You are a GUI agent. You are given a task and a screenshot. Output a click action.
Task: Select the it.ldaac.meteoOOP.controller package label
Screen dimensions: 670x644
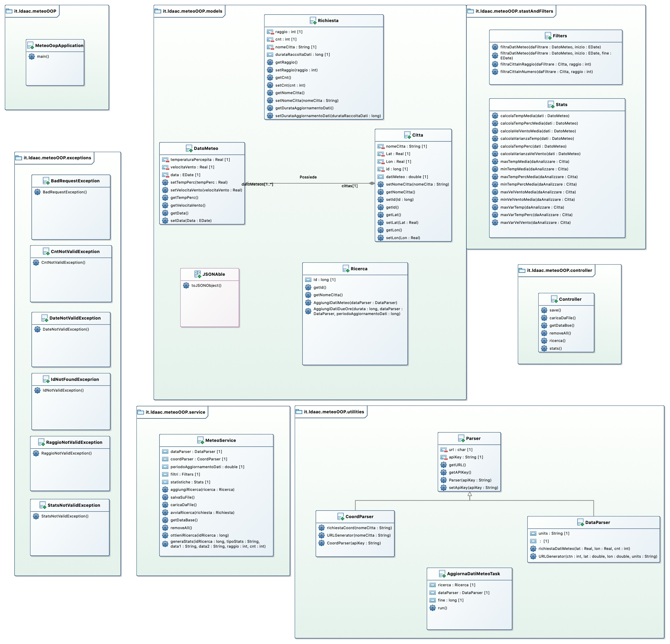tap(560, 271)
